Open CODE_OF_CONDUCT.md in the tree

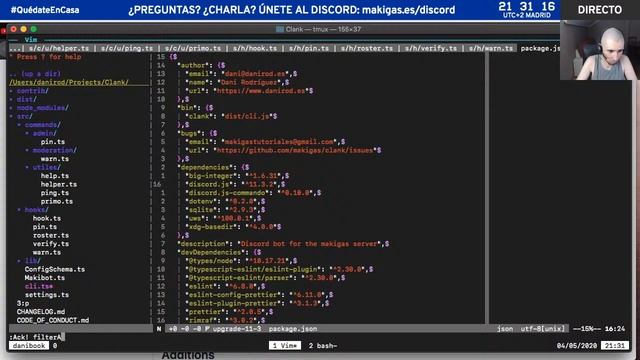tap(53, 320)
